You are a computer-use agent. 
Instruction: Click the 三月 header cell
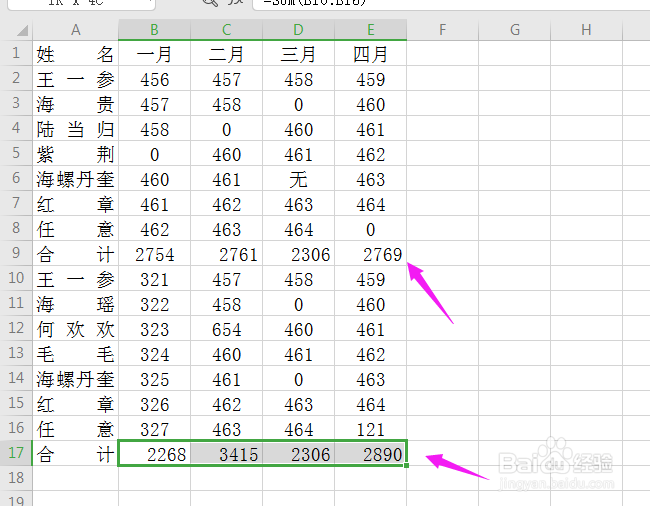298,53
